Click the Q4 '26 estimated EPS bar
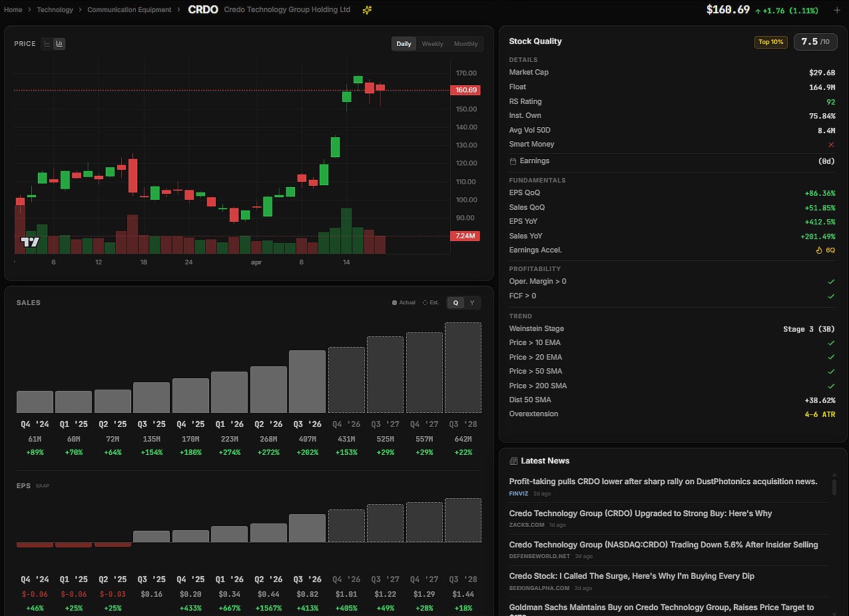849x616 pixels. coord(346,526)
